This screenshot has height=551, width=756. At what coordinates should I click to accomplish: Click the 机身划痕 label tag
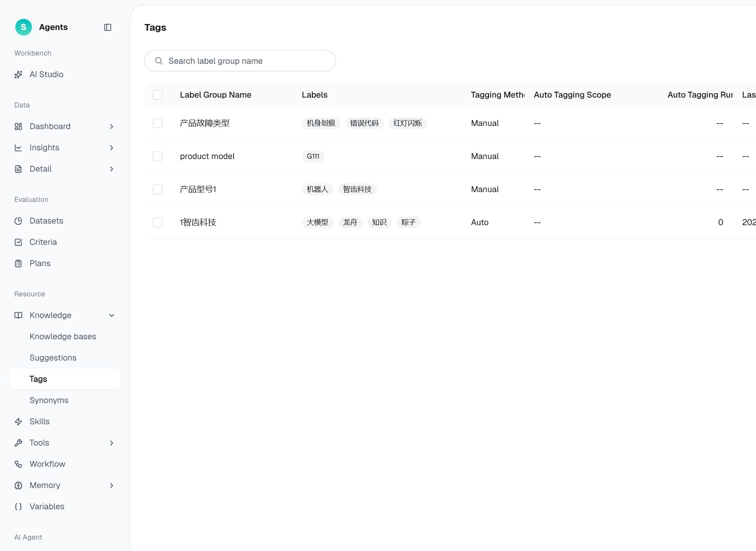(321, 123)
